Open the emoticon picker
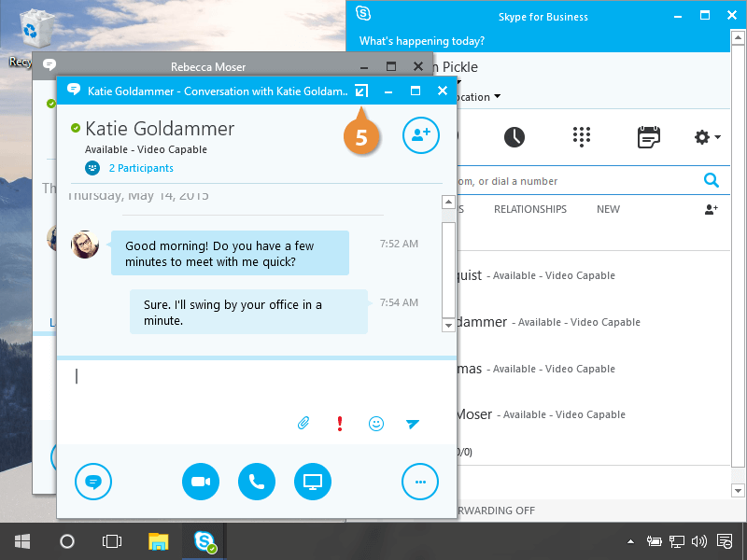This screenshot has height=560, width=747. [x=376, y=424]
